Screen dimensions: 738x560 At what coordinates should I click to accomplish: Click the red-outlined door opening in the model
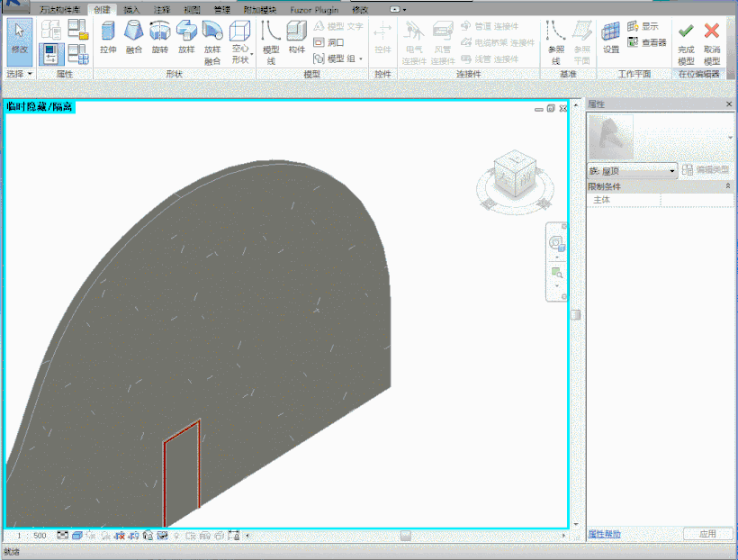(x=182, y=473)
